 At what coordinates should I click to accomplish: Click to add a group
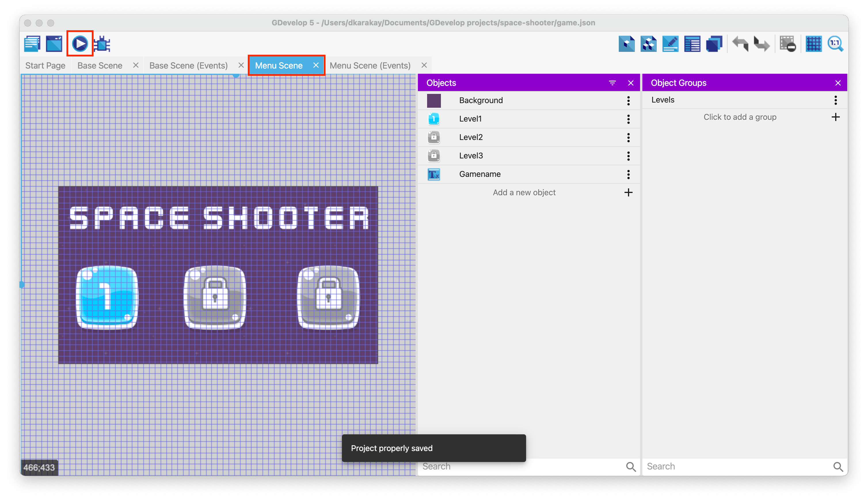point(740,117)
